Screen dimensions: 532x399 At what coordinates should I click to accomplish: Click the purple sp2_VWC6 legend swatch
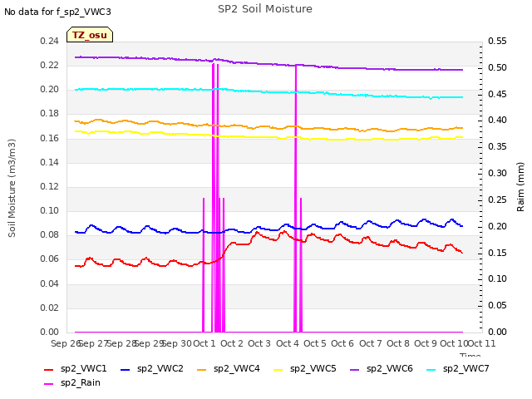point(355,369)
